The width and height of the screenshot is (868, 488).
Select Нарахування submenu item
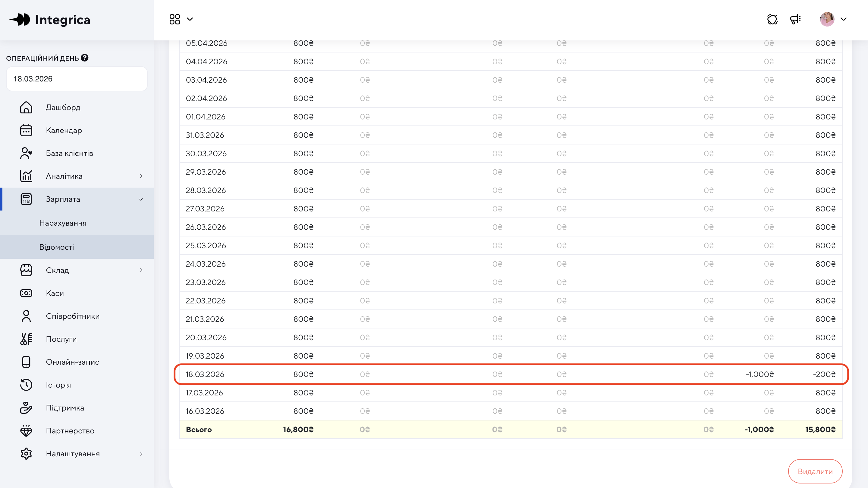coord(63,223)
